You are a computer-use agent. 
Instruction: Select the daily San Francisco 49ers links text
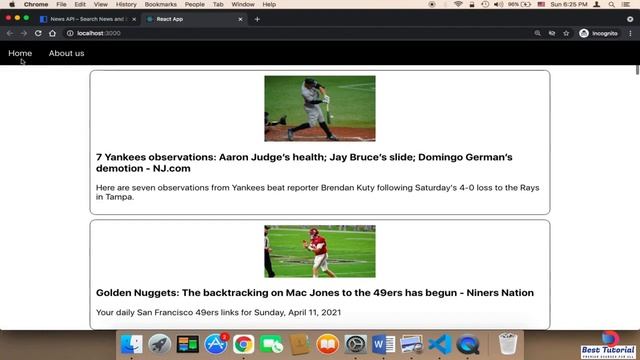(218, 312)
